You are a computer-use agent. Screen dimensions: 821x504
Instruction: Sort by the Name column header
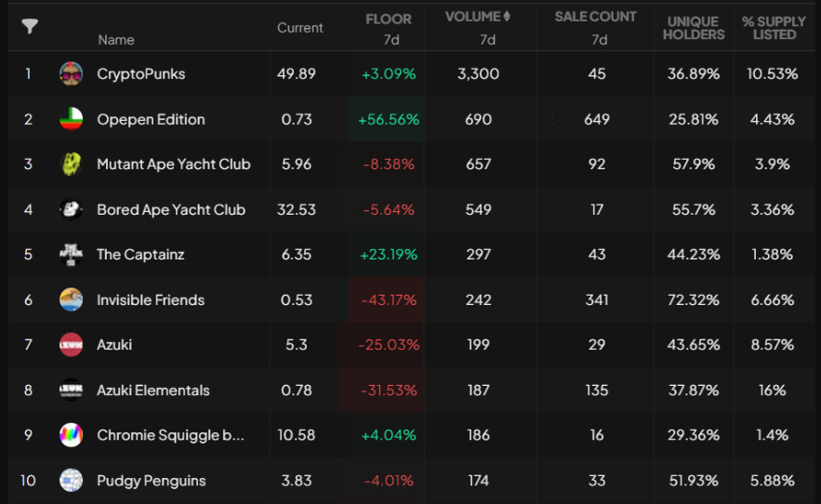[x=115, y=40]
